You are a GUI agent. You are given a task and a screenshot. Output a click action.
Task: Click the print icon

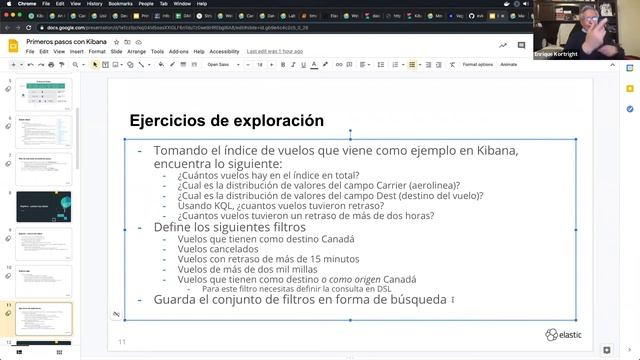(x=51, y=64)
